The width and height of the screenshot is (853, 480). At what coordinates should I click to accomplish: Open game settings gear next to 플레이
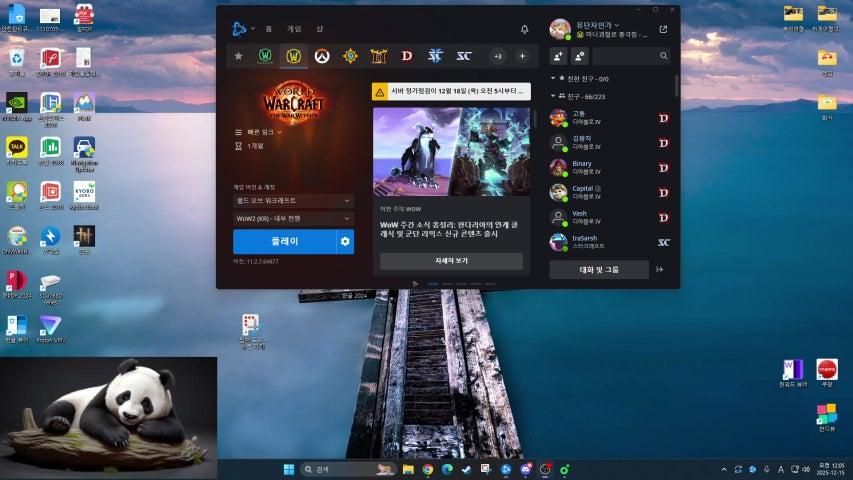345,241
